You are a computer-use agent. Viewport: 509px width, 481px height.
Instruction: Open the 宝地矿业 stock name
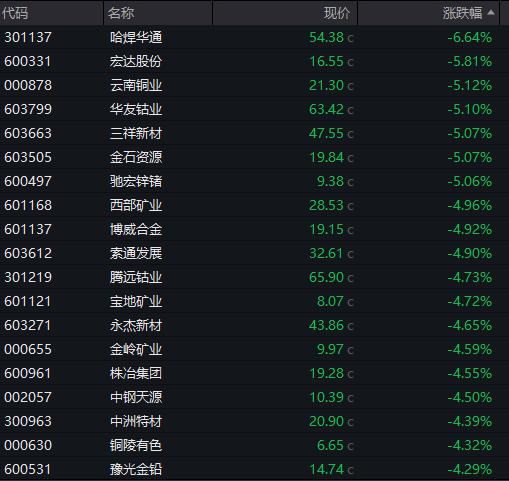pos(136,301)
